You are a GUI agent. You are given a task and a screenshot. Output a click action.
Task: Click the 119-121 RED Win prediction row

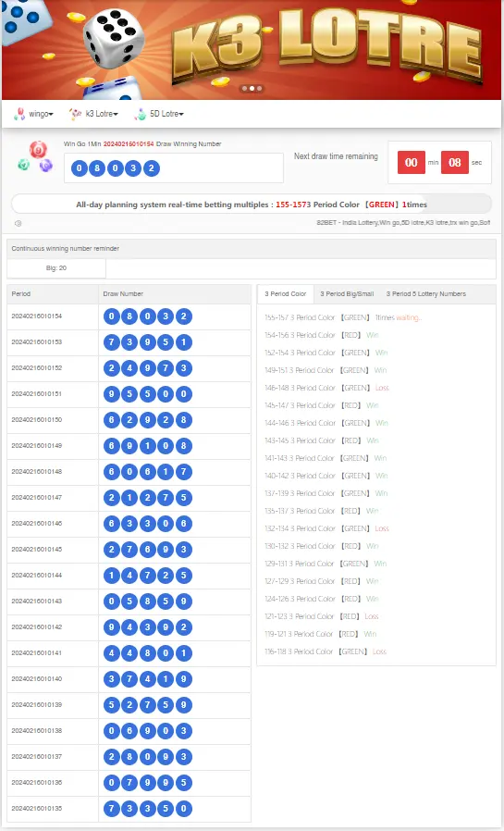[321, 634]
